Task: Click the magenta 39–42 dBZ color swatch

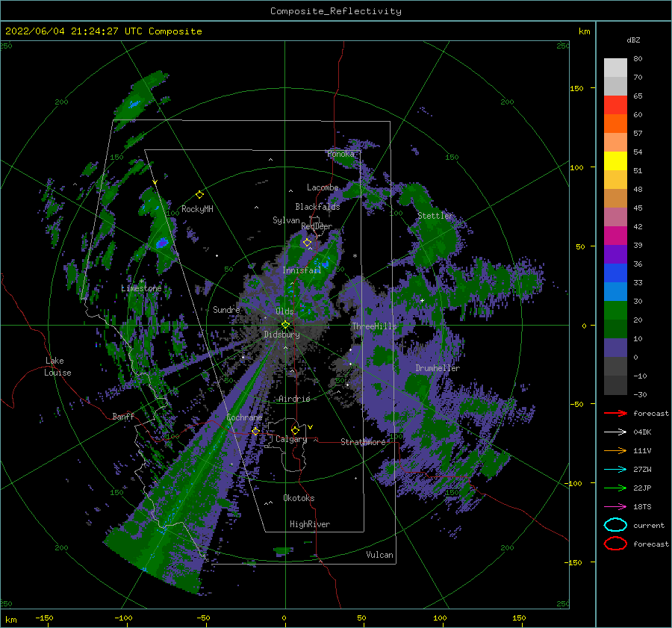Action: pos(615,236)
